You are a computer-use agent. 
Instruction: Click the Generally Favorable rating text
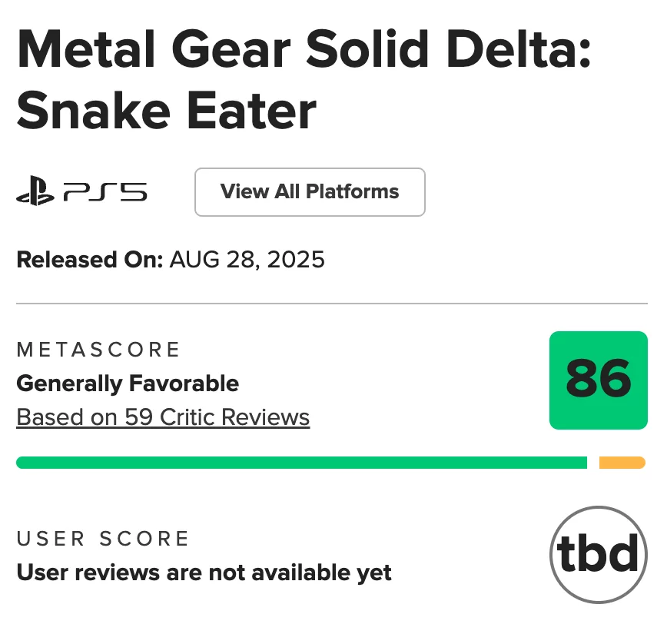[x=128, y=383]
